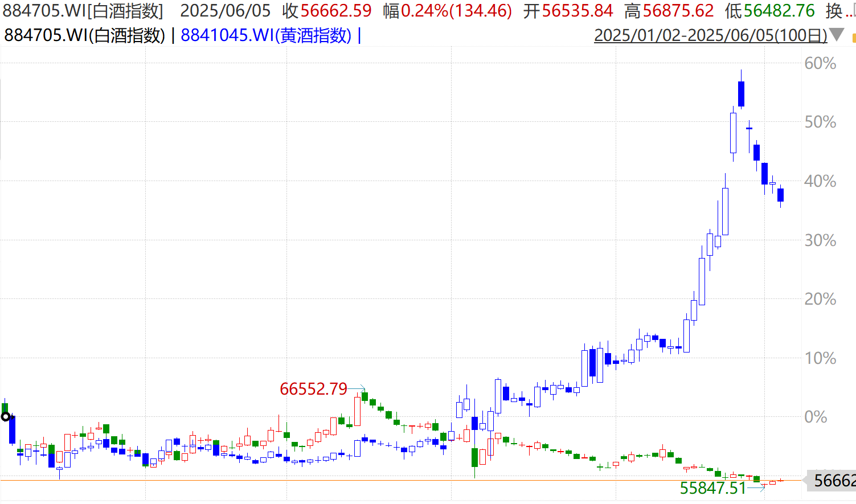Click the open price 56535.84
856x504 pixels.
point(577,11)
